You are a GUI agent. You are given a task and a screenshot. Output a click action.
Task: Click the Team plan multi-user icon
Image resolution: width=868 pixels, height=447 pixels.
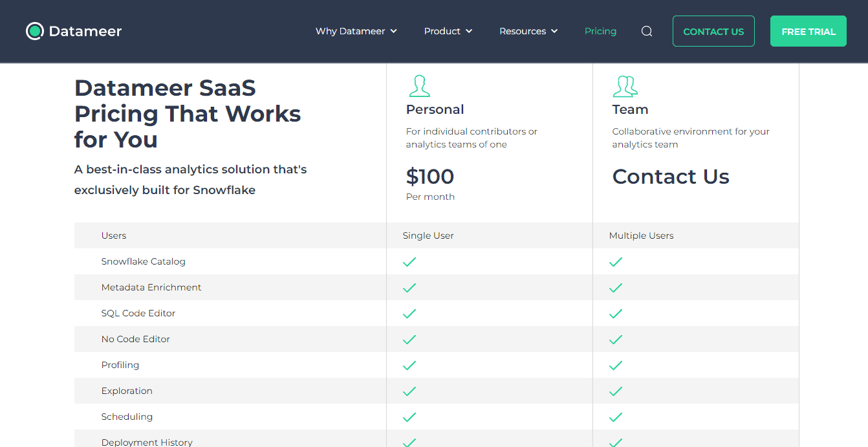[625, 86]
